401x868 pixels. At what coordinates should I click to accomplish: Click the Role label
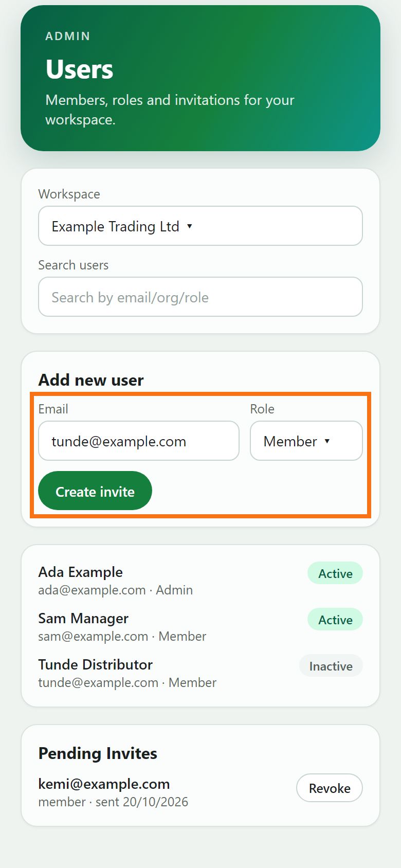(262, 409)
